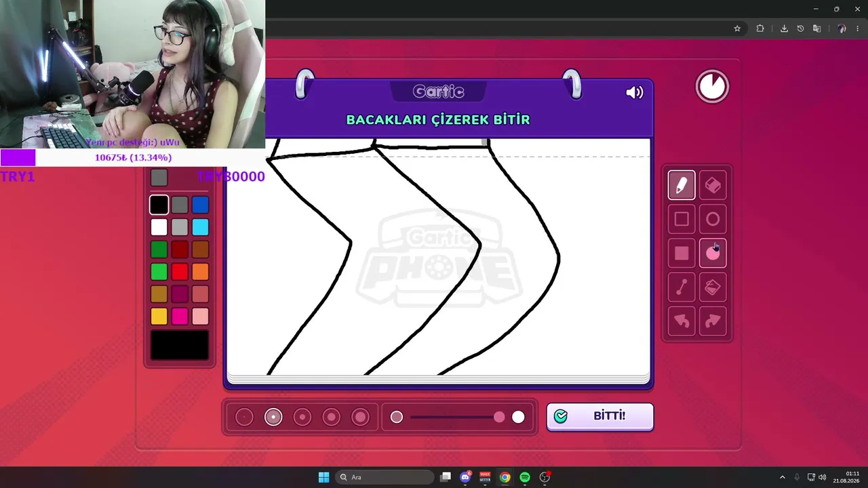This screenshot has width=868, height=488.
Task: Pick the black color swatch
Action: coord(159,205)
